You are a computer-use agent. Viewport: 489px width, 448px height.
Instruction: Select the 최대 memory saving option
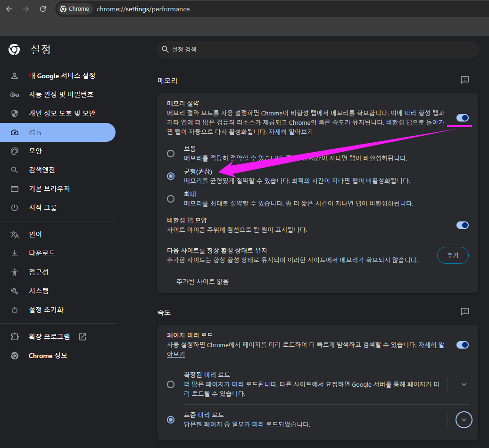point(170,198)
